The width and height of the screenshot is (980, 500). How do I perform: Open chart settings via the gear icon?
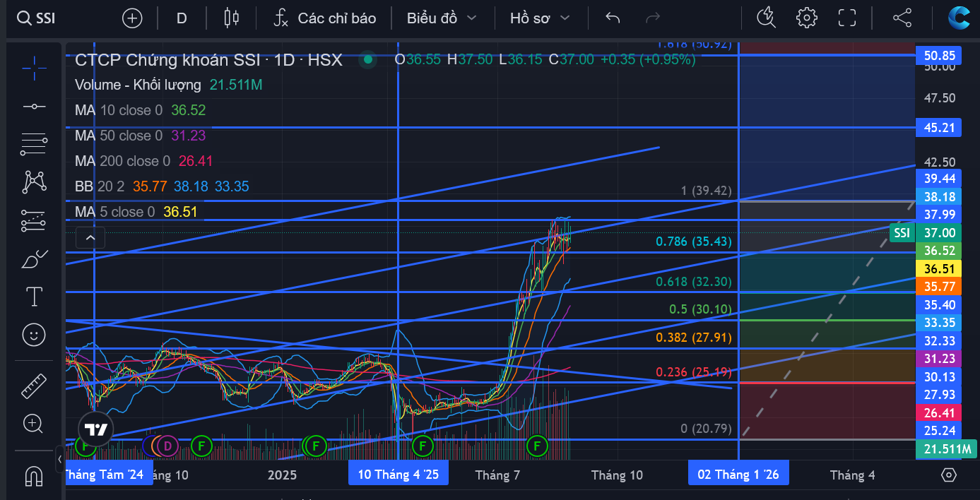[x=806, y=18]
